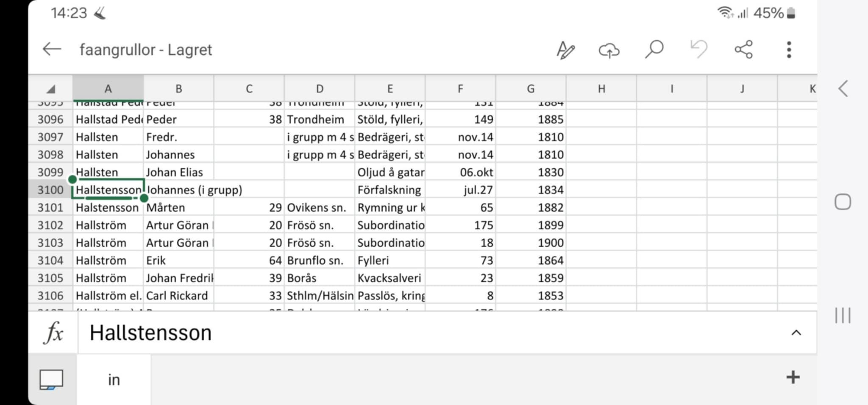Select the Kvacksalveri cell
This screenshot has height=405, width=868.
tap(390, 278)
